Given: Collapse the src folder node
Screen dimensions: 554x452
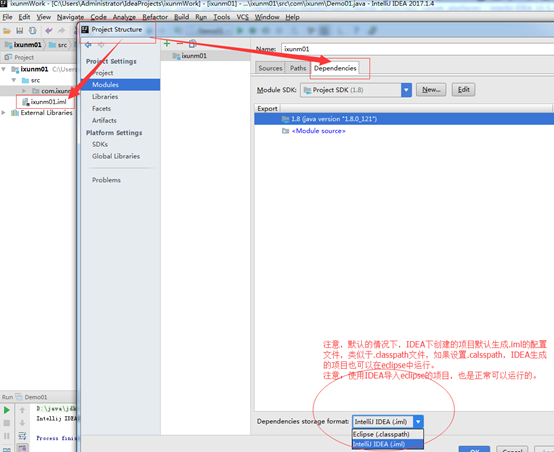Looking at the screenshot, I should click(14, 80).
